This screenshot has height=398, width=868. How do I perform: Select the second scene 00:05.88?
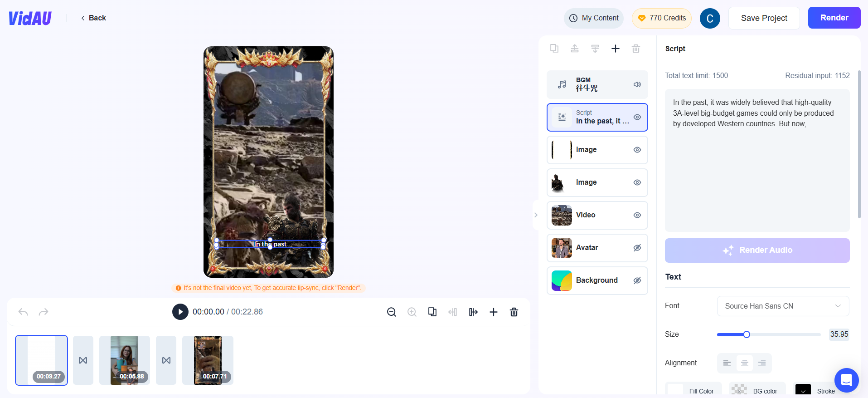[x=125, y=360]
